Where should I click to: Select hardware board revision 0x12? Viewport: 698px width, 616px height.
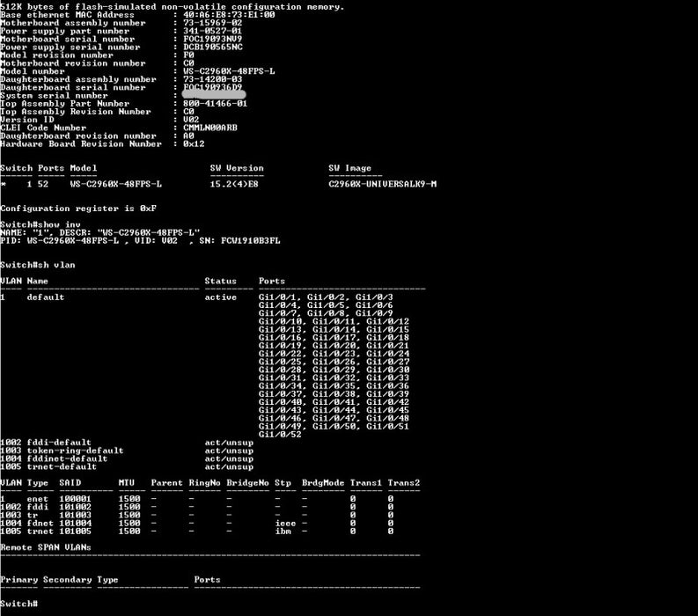[194, 143]
